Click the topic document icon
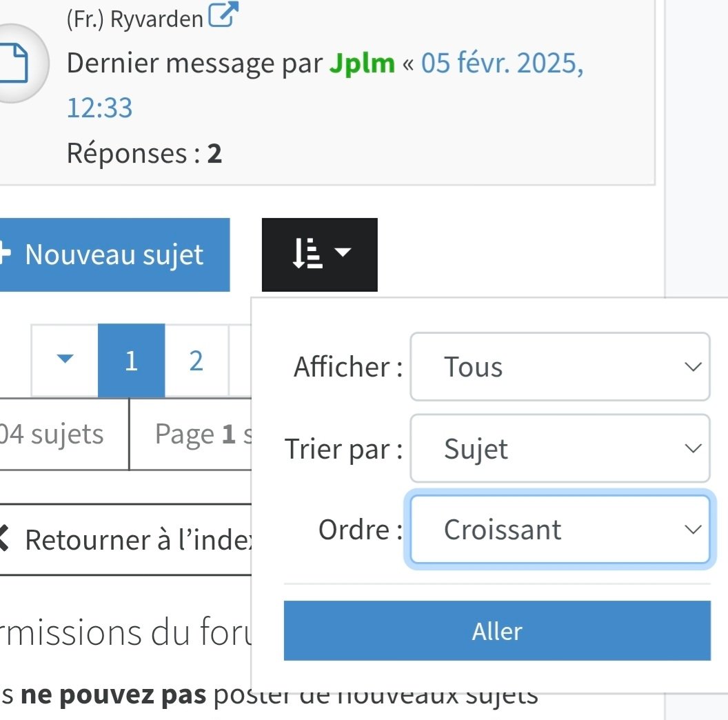The height and width of the screenshot is (720, 728). [14, 63]
